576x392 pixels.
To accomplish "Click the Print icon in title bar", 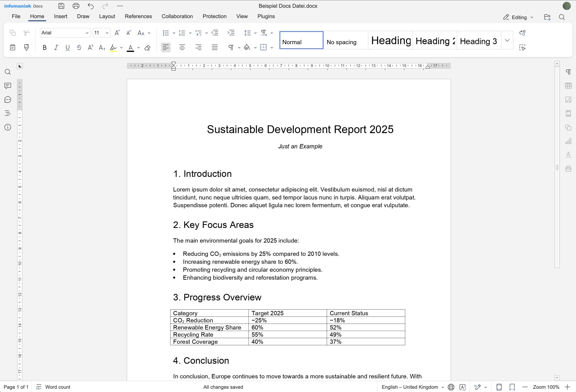I will tap(76, 6).
